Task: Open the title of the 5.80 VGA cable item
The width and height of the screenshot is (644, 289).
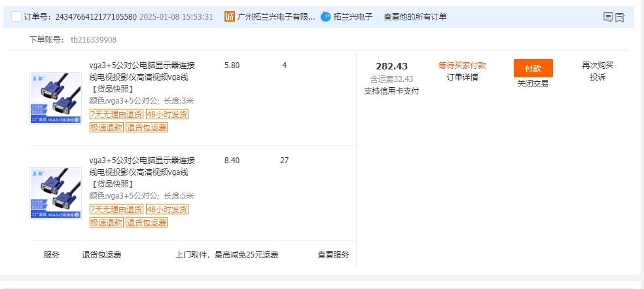Action: tap(142, 71)
